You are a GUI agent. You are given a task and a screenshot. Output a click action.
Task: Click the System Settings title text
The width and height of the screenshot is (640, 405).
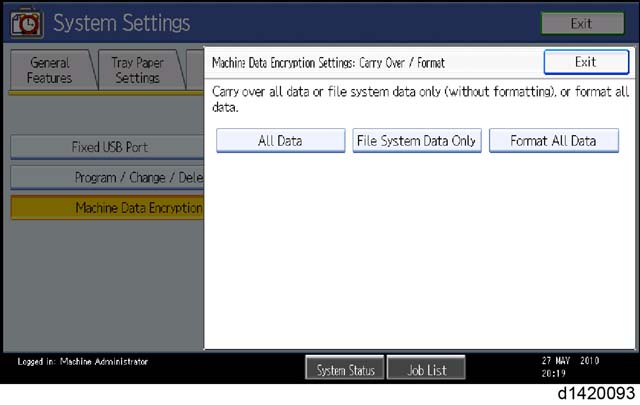coord(122,23)
